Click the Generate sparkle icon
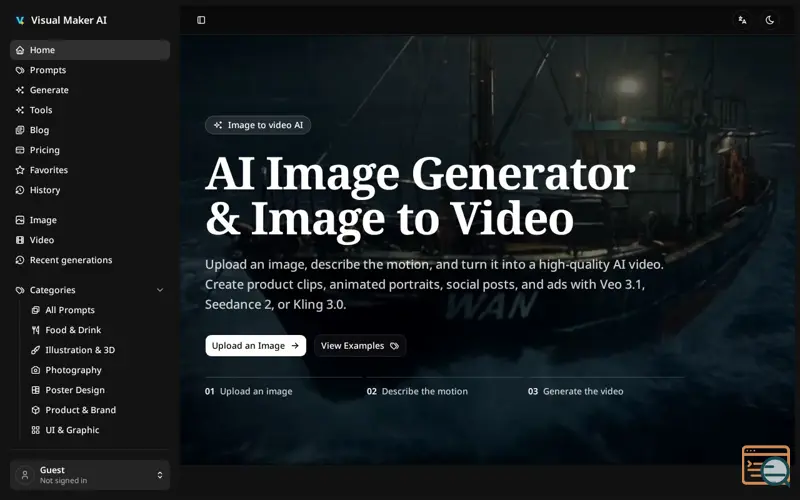Viewport: 800px width, 500px height. pyautogui.click(x=20, y=90)
